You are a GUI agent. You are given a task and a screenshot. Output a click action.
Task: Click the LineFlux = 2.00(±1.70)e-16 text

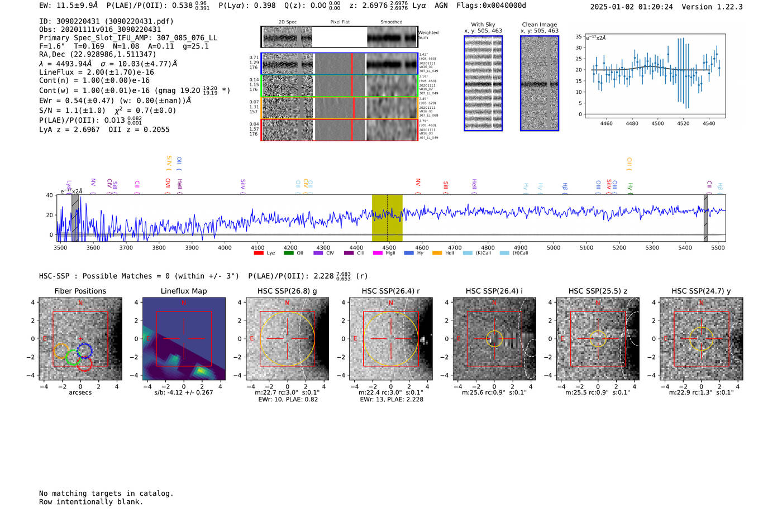point(97,73)
